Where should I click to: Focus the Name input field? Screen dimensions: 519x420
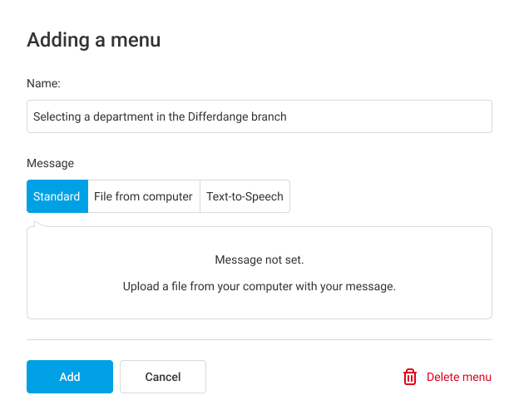374,116
